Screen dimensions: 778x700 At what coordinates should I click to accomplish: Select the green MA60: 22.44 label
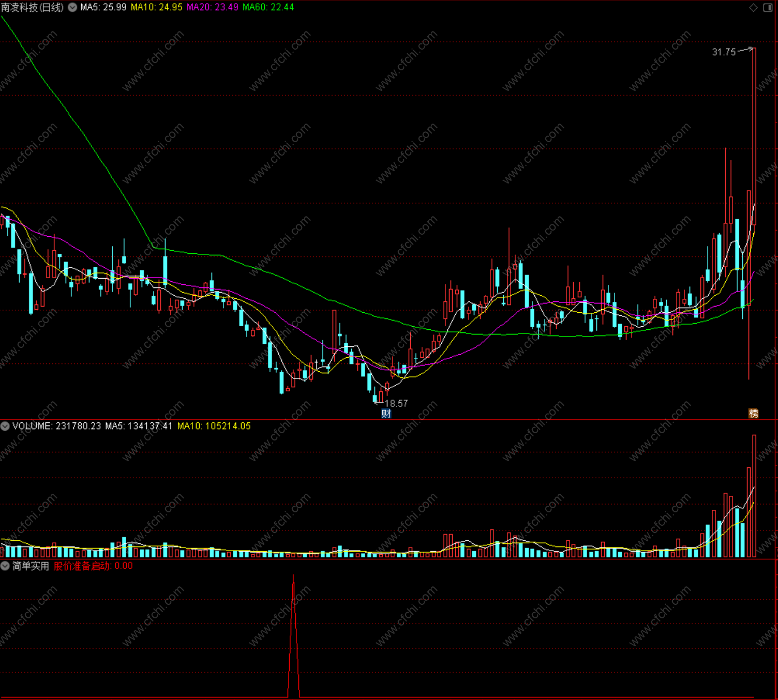(x=268, y=7)
